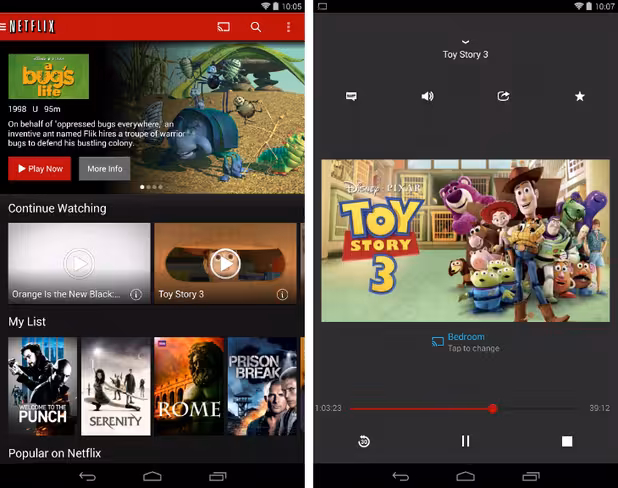Tap Android back button on player screen
618x488 pixels.
[401, 477]
